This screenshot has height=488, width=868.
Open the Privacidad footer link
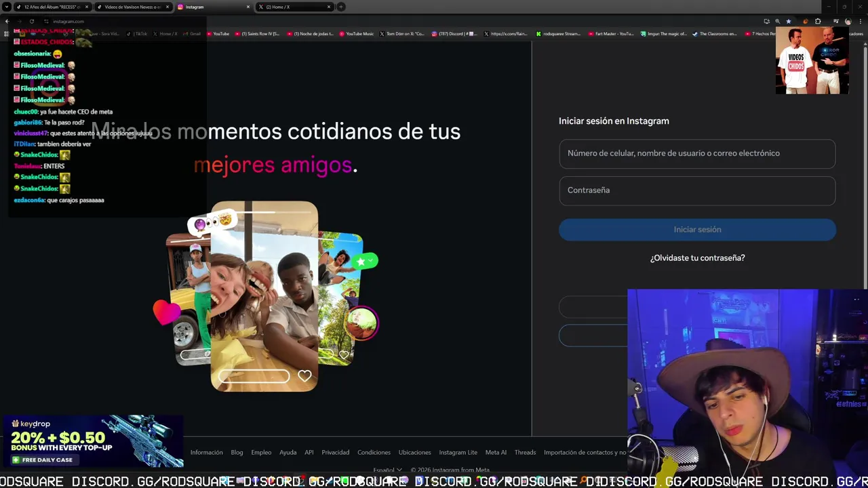(336, 453)
